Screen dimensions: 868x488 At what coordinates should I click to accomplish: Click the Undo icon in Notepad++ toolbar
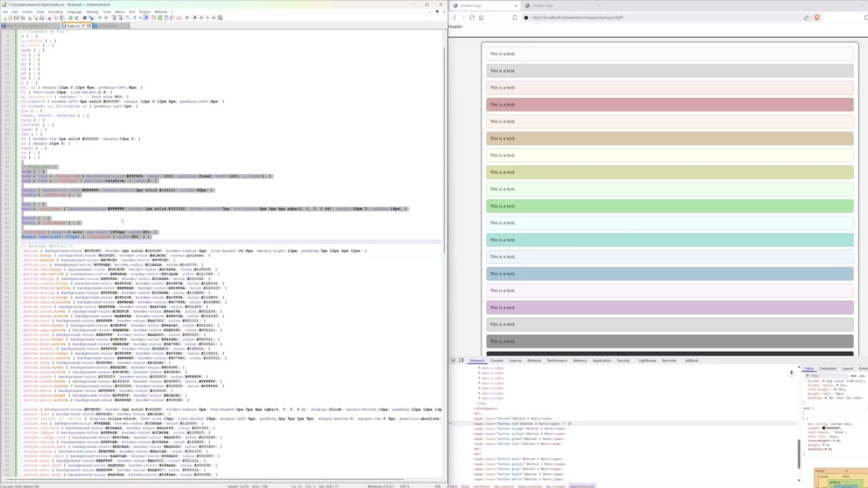point(71,18)
